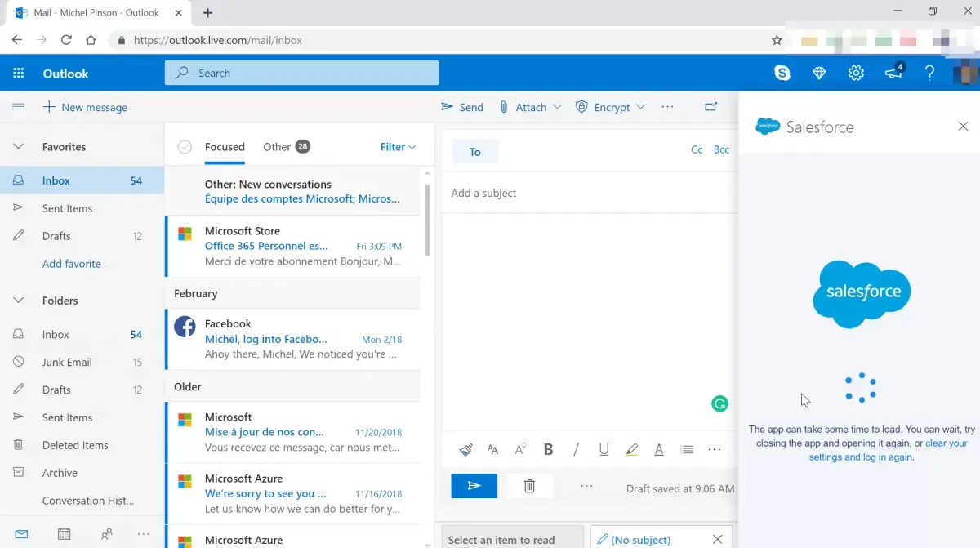Switch to the Other inbox tab
This screenshot has height=548, width=980.
click(286, 147)
